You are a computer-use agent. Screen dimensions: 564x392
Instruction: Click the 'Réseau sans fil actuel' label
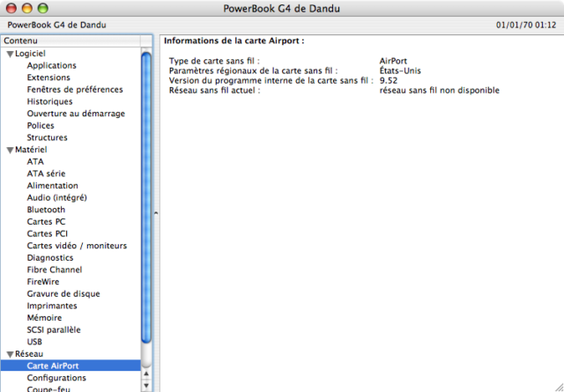[215, 90]
